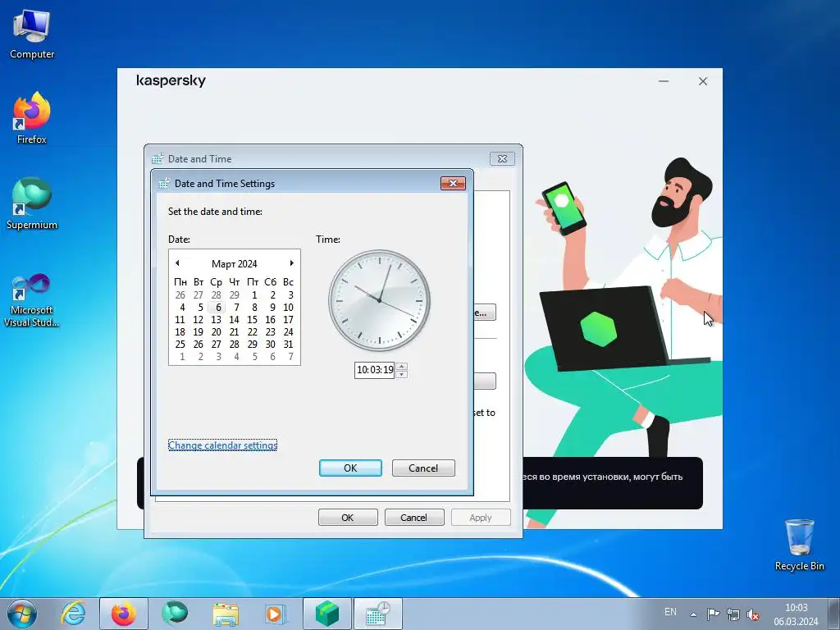This screenshot has width=840, height=630.
Task: Open Windows Media Player from taskbar
Action: click(x=276, y=614)
